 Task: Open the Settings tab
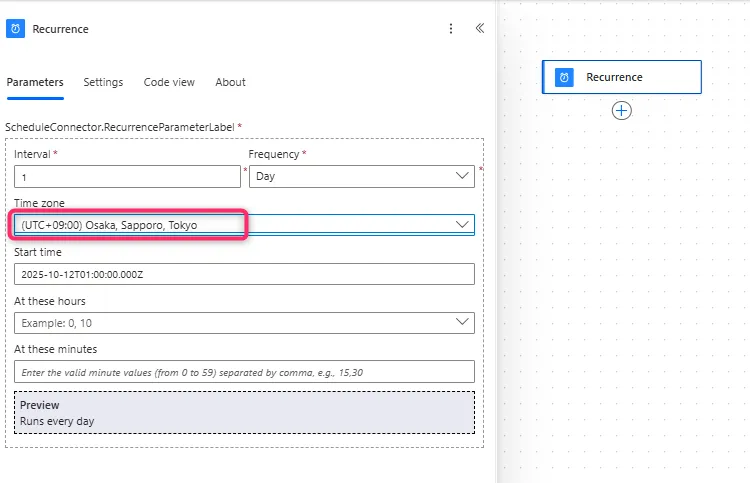tap(103, 82)
